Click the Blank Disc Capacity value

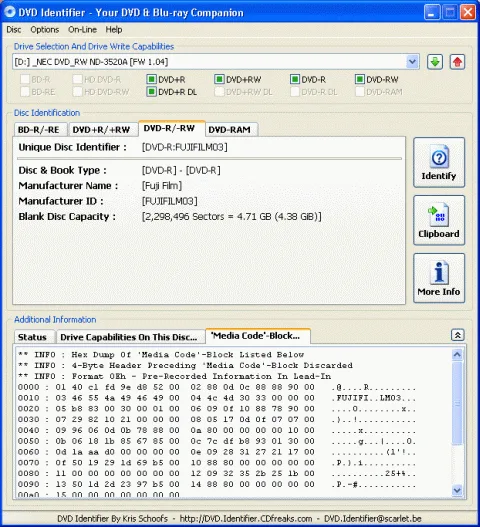click(x=231, y=216)
